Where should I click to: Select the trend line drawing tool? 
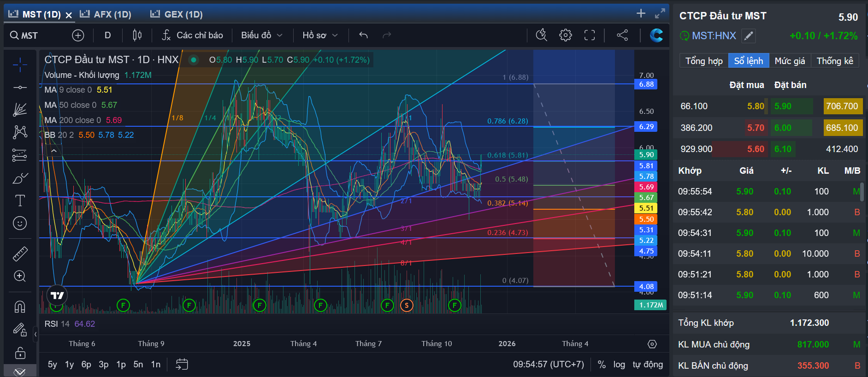[x=20, y=87]
